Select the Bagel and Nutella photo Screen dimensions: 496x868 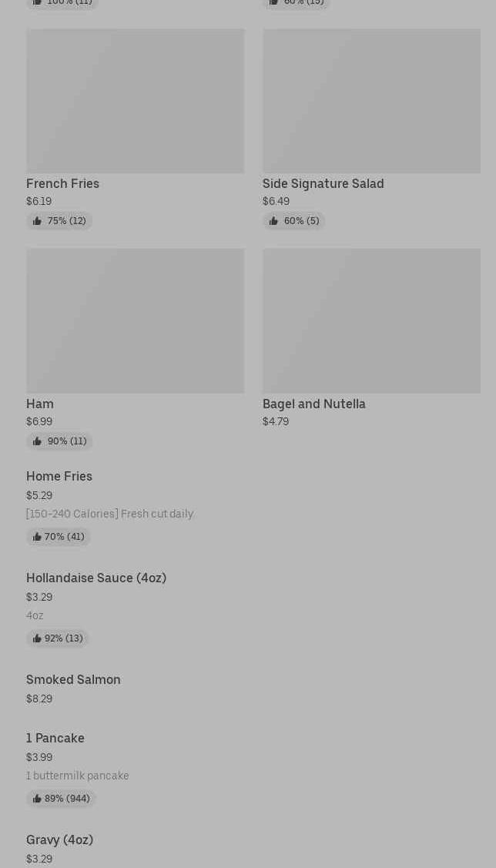tap(371, 320)
